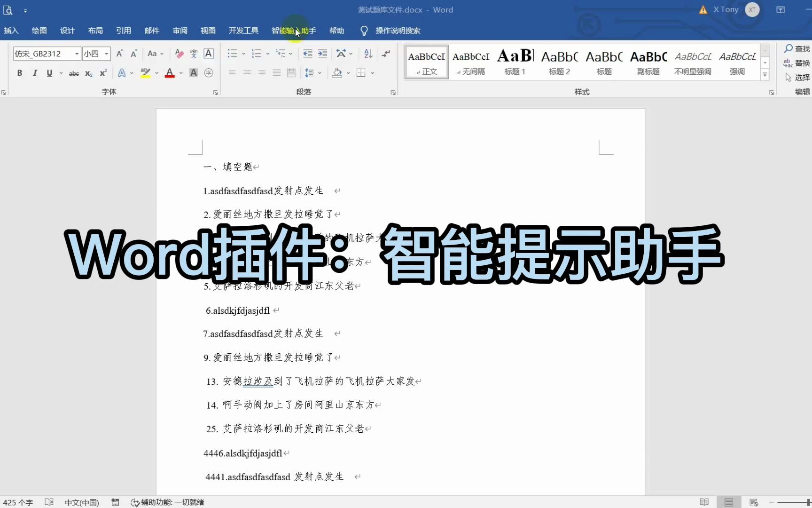This screenshot has height=508, width=812.
Task: Apply subscript formatting
Action: 88,73
